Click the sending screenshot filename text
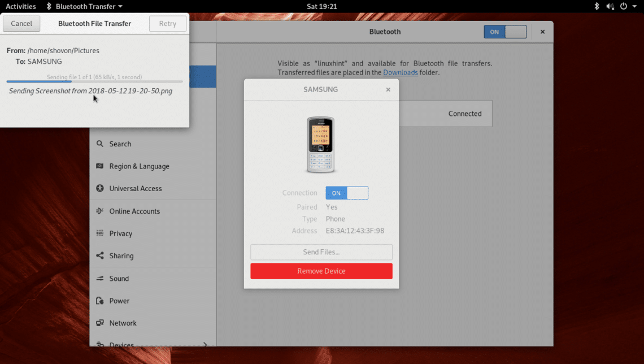 [x=90, y=91]
